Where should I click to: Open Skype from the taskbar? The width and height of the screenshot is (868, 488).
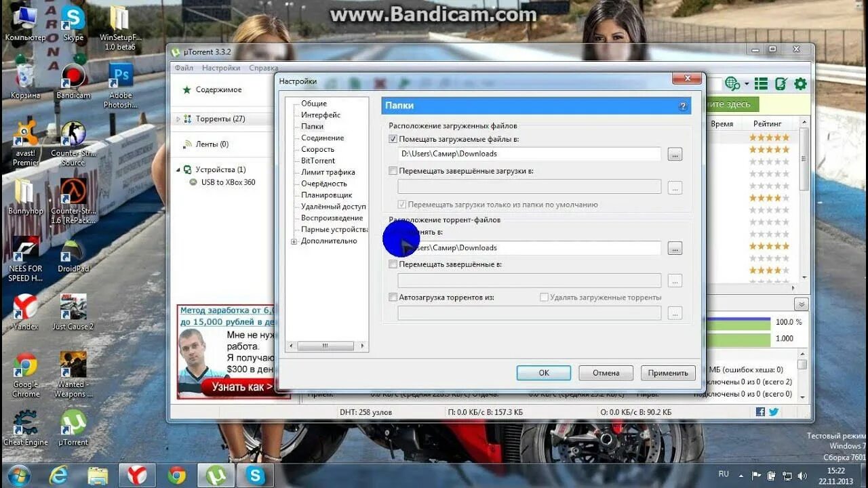[256, 475]
